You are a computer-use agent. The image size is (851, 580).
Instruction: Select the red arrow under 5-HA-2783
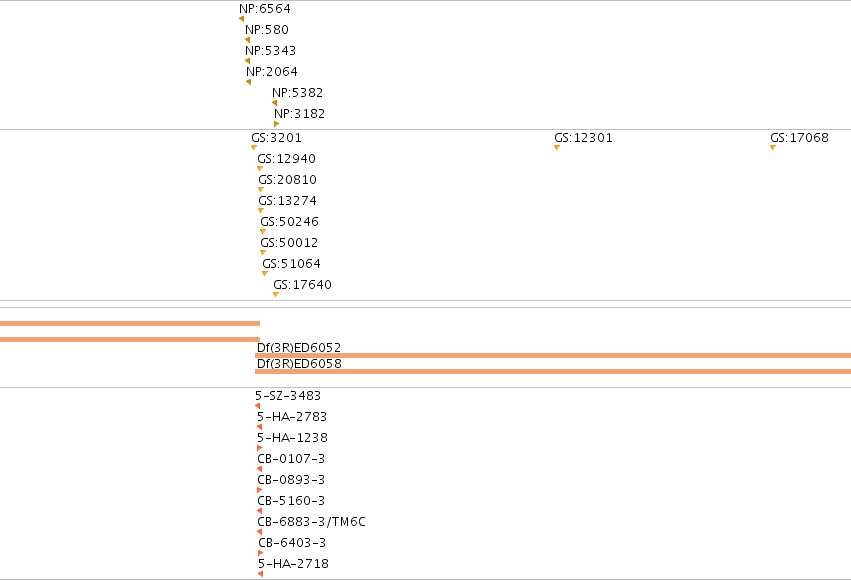point(259,427)
